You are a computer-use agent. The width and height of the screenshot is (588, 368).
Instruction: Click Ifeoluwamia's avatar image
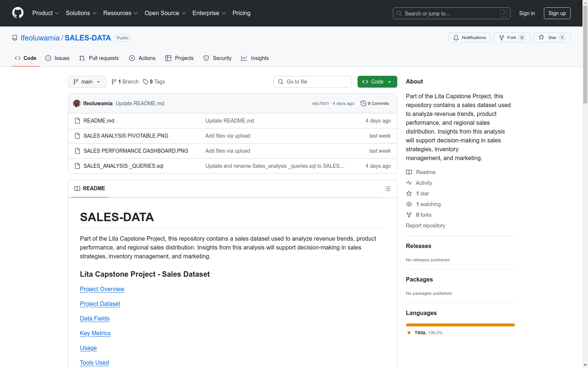tap(77, 103)
